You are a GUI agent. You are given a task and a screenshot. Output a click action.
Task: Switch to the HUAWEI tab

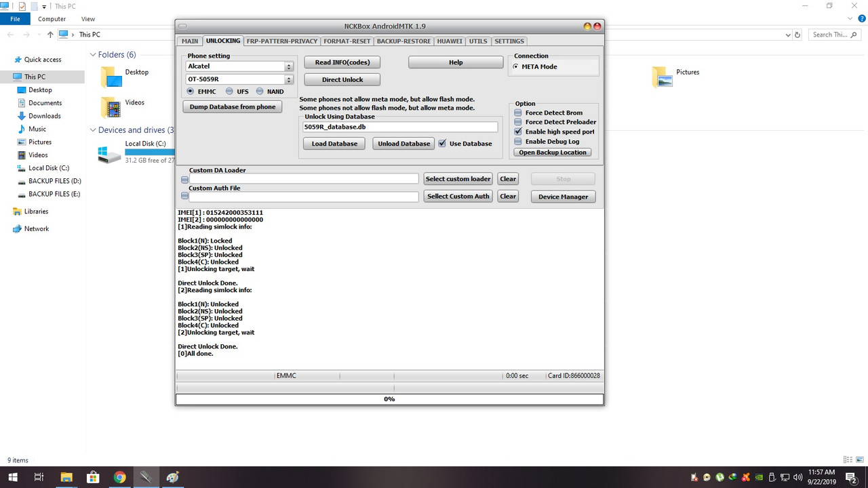(x=450, y=41)
